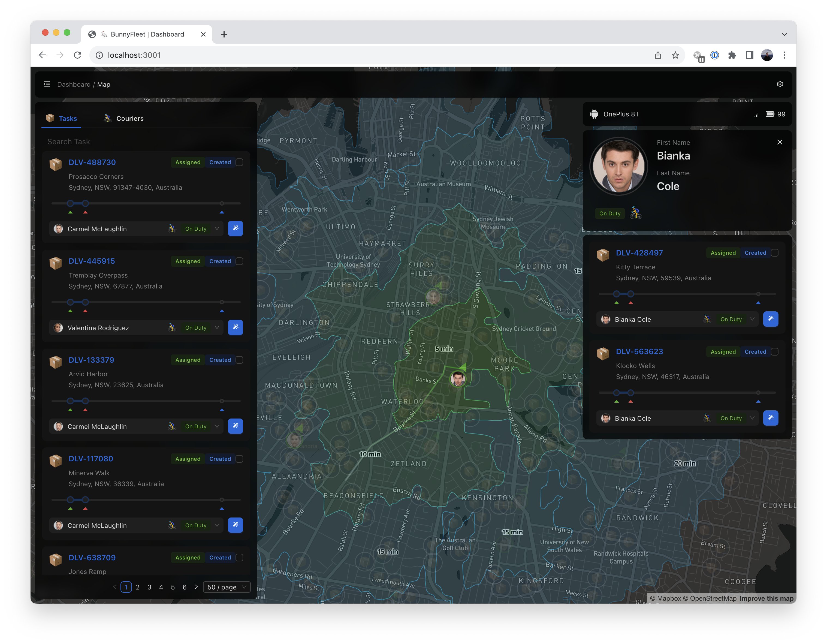Click the browser extensions puzzle icon
Viewport: 827px width, 644px height.
[732, 55]
